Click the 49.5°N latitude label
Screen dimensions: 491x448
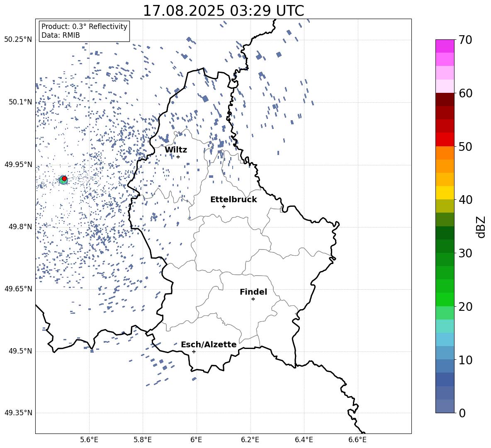point(20,351)
